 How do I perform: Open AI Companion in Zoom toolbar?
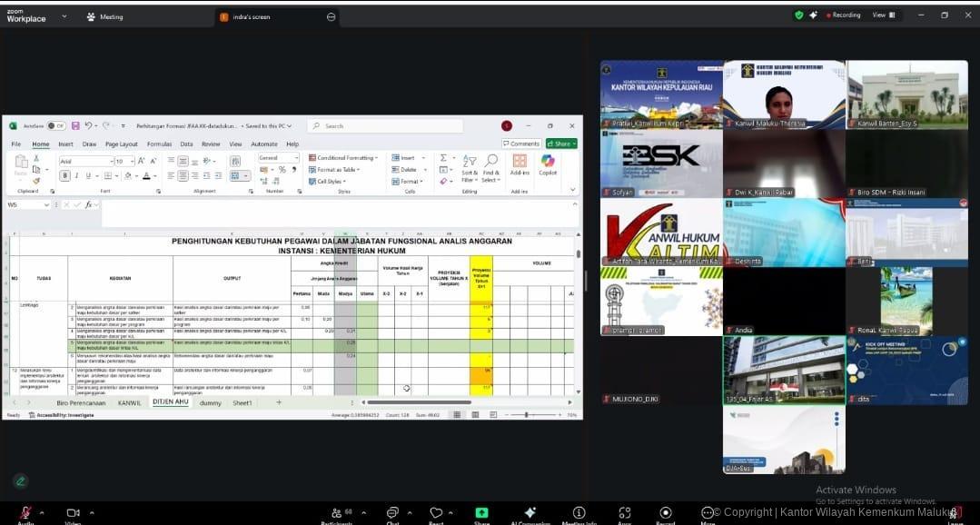[530, 512]
